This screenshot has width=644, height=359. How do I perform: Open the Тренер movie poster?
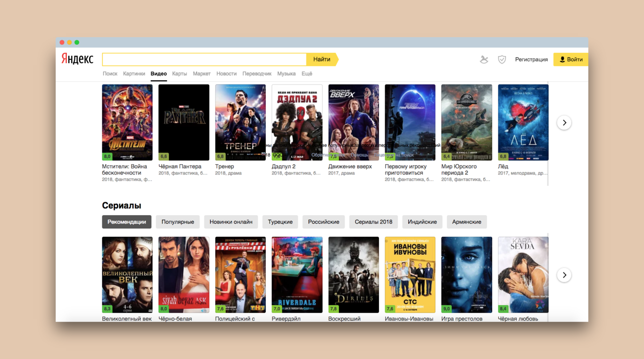240,123
